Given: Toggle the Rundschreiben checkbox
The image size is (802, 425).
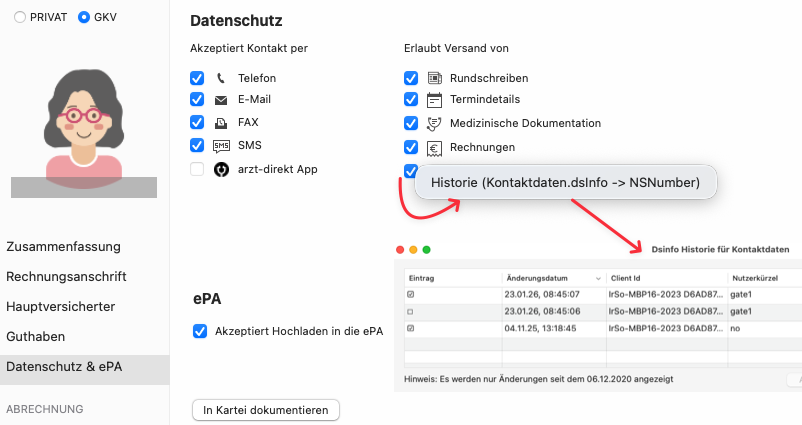Looking at the screenshot, I should pos(411,78).
